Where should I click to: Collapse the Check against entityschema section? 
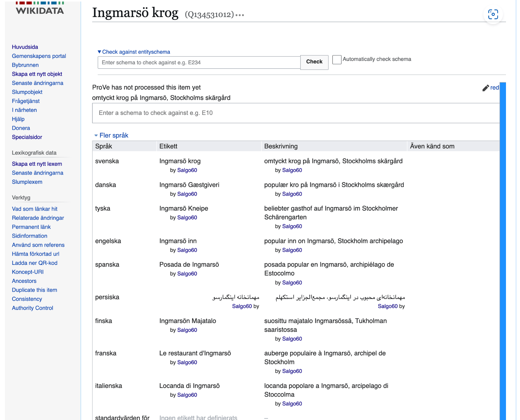(134, 52)
